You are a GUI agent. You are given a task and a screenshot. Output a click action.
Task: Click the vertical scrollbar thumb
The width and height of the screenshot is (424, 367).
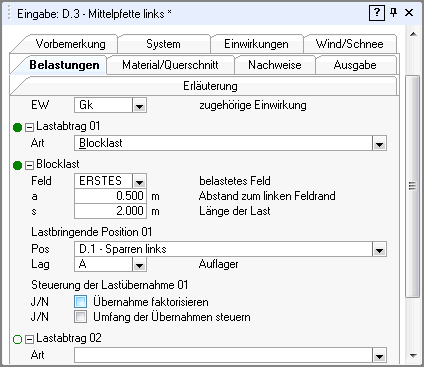tap(413, 186)
